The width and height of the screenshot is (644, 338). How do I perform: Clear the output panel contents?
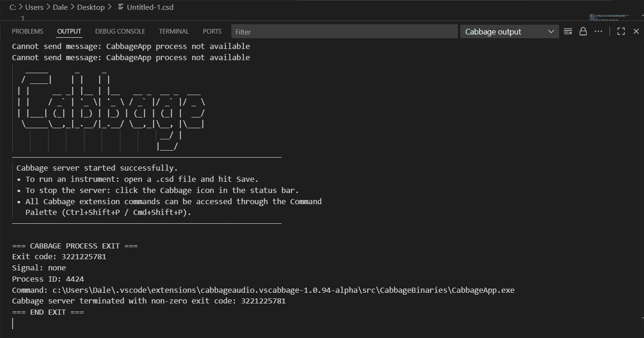click(x=568, y=32)
